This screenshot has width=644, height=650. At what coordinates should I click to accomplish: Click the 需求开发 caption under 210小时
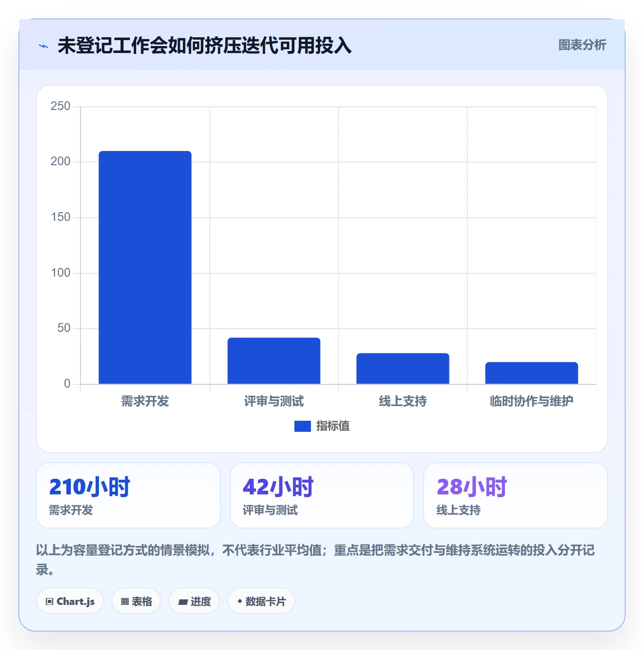point(71,510)
